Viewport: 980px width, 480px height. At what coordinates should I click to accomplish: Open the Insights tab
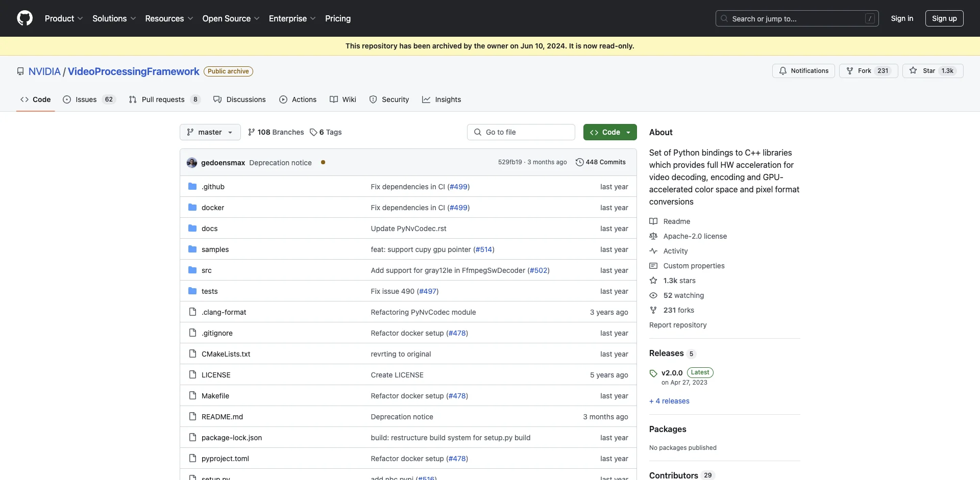[442, 99]
